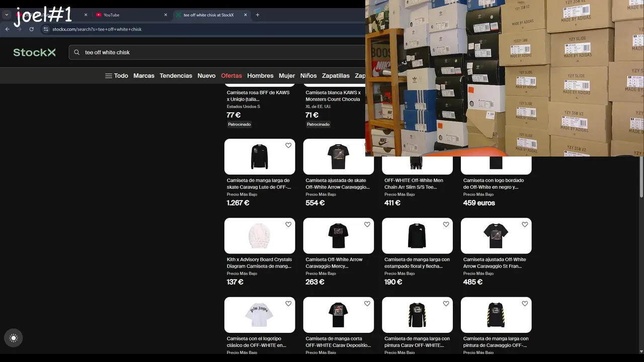644x362 pixels.
Task: Open the 263 € Caravaggio tee image
Action: 339,236
